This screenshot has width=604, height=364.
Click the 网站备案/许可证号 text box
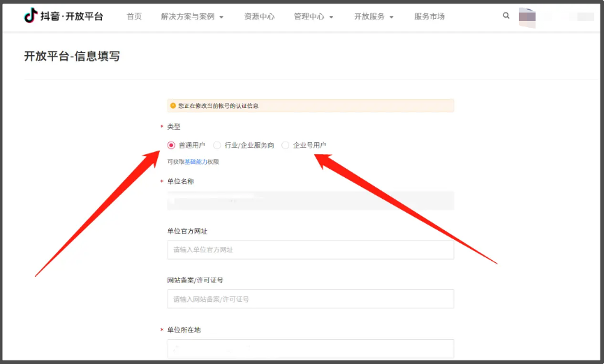311,299
